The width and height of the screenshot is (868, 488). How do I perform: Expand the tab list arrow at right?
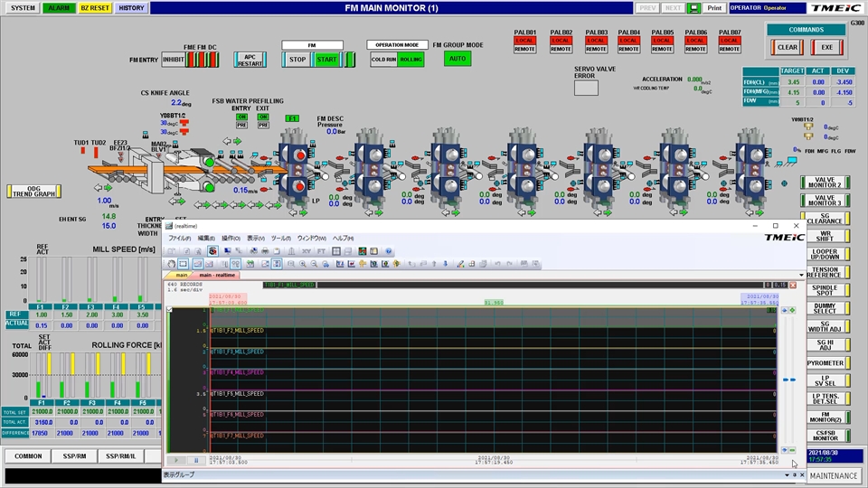[x=800, y=275]
